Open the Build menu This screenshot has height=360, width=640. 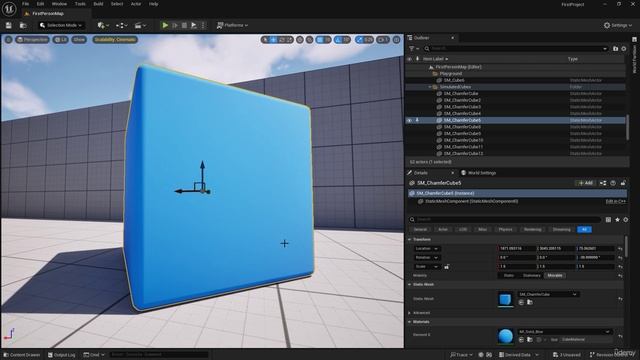pyautogui.click(x=98, y=4)
